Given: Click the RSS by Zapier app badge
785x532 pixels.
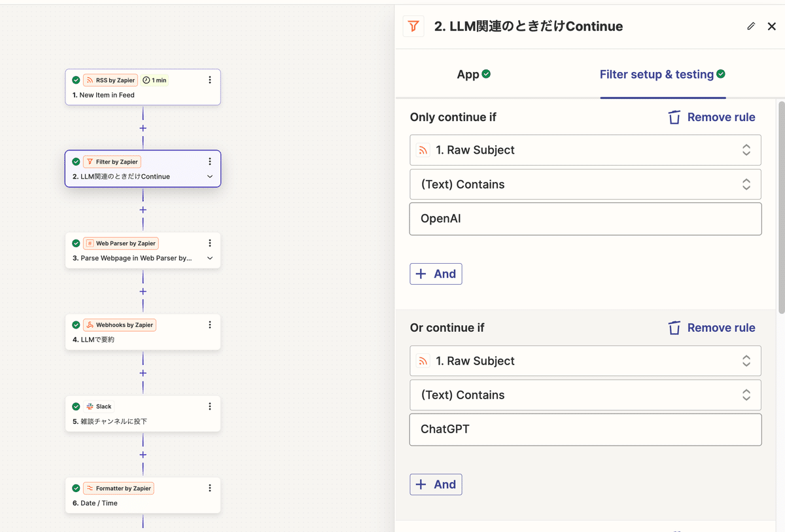Looking at the screenshot, I should (x=111, y=80).
